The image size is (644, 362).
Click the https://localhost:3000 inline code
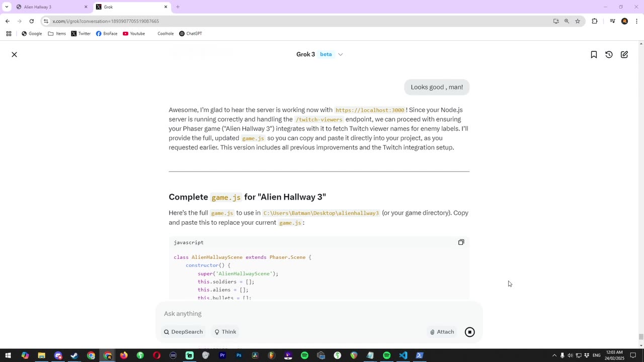coord(370,110)
